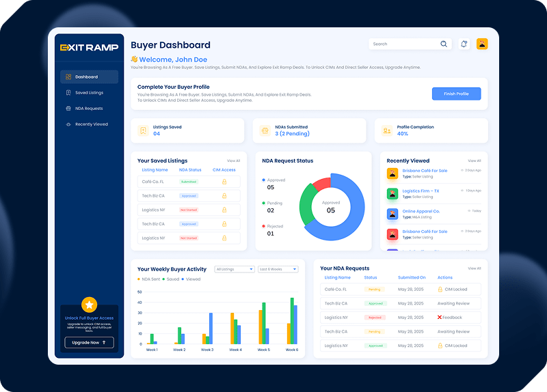The width and height of the screenshot is (547, 392).
Task: Toggle the NDA Sent legend marker
Action: click(139, 279)
